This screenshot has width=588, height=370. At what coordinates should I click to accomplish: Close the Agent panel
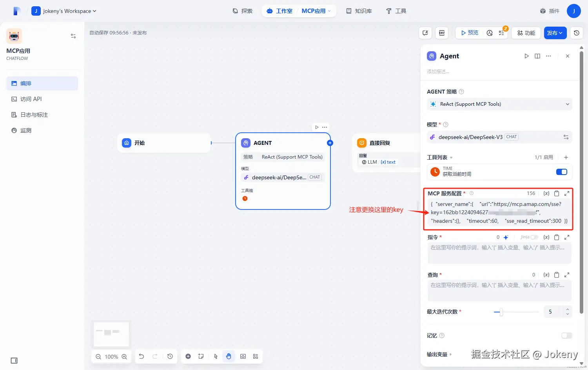tap(568, 56)
